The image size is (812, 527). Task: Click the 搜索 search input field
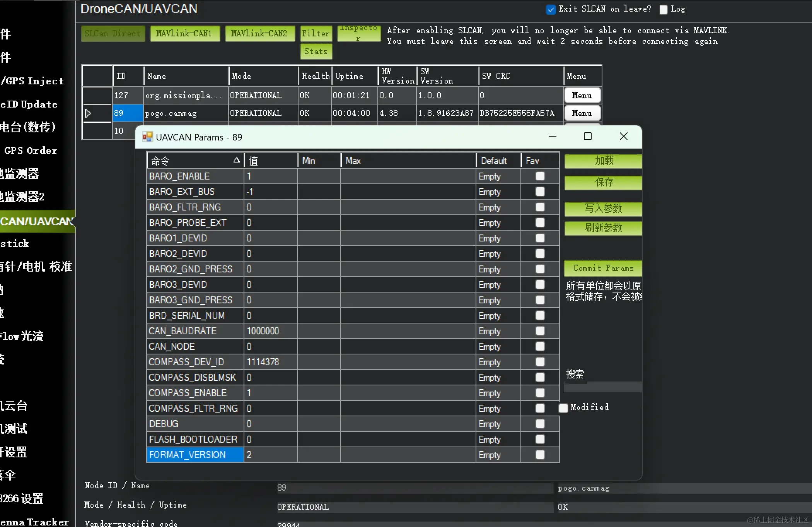coord(603,387)
